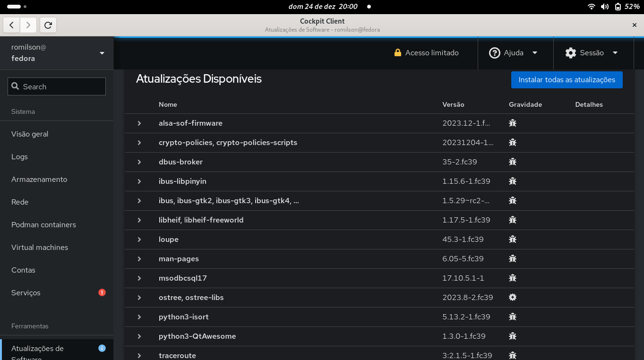The image size is (644, 360).
Task: Open the Ajuda dropdown menu
Action: tap(515, 53)
